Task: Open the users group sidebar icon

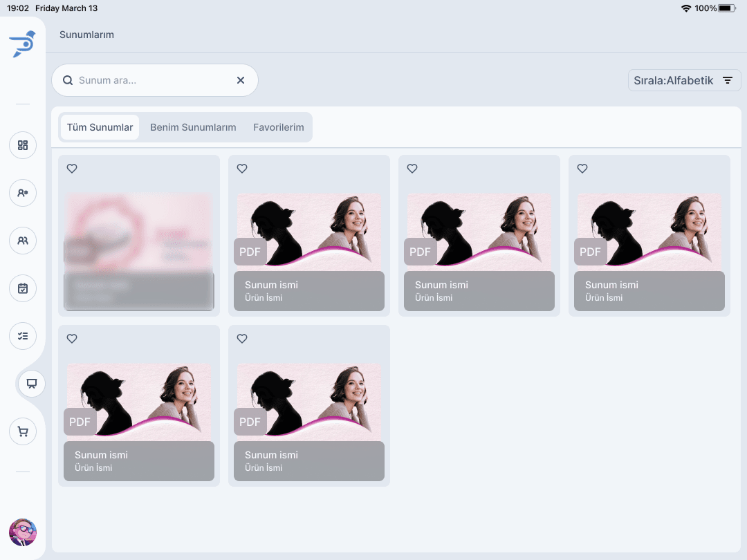Action: pyautogui.click(x=23, y=241)
